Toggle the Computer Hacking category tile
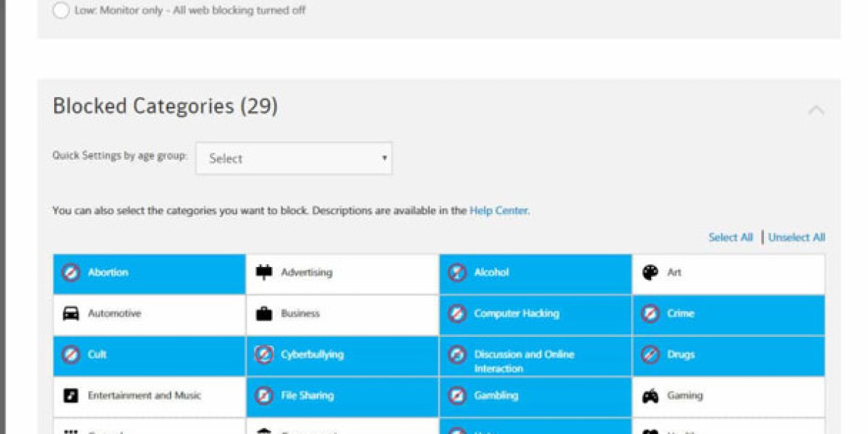 pos(535,314)
